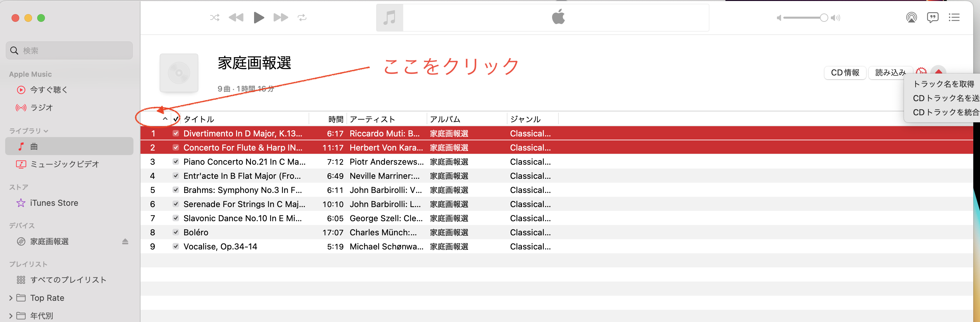
Task: Open the AirPlay output picker
Action: pos(912,18)
